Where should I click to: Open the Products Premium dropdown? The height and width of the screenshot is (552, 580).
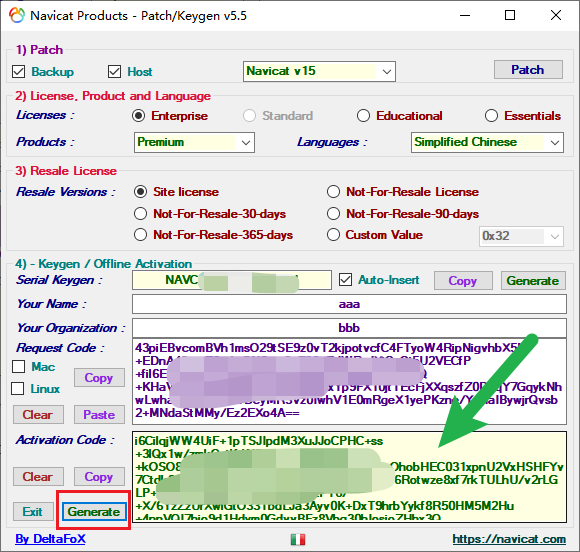point(194,142)
